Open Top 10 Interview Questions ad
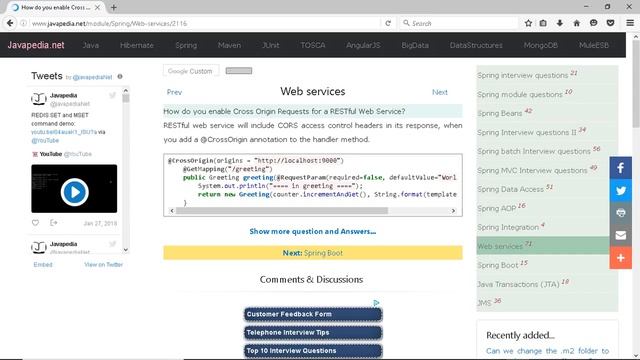 313,351
